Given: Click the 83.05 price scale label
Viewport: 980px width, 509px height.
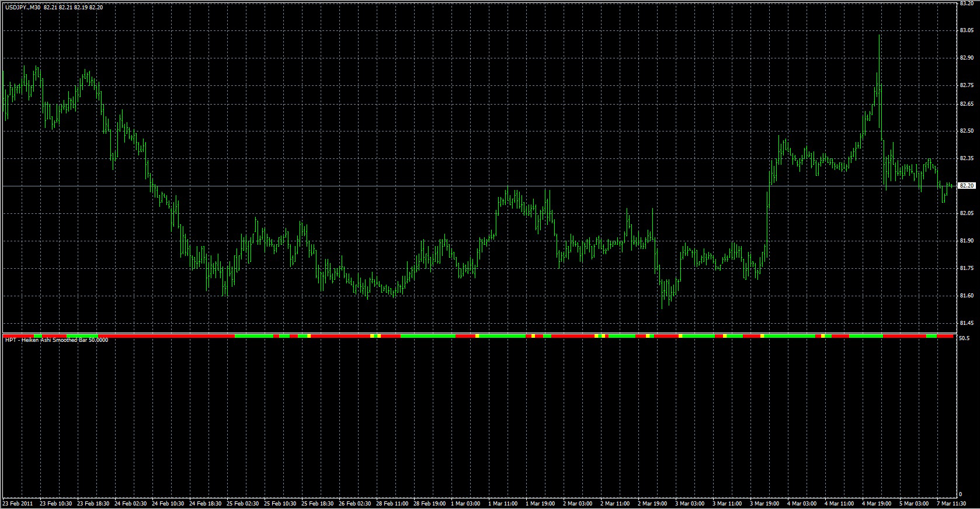Looking at the screenshot, I should pos(967,30).
